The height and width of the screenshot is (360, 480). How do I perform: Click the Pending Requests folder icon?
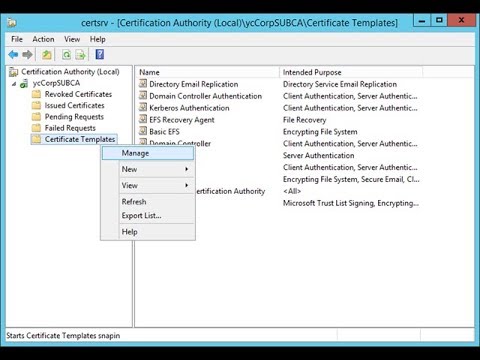tap(36, 117)
